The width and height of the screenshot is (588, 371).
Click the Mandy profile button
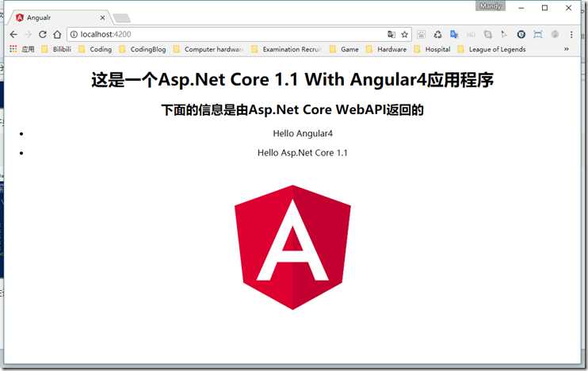[491, 6]
